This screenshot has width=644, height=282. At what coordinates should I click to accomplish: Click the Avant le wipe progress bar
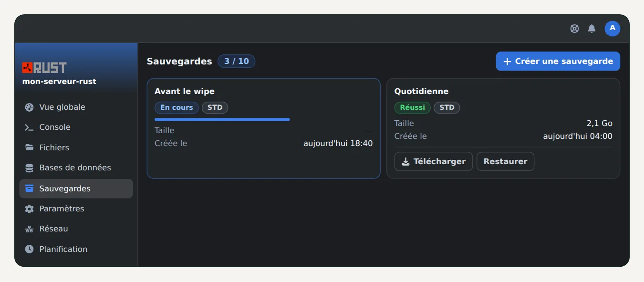pos(222,119)
